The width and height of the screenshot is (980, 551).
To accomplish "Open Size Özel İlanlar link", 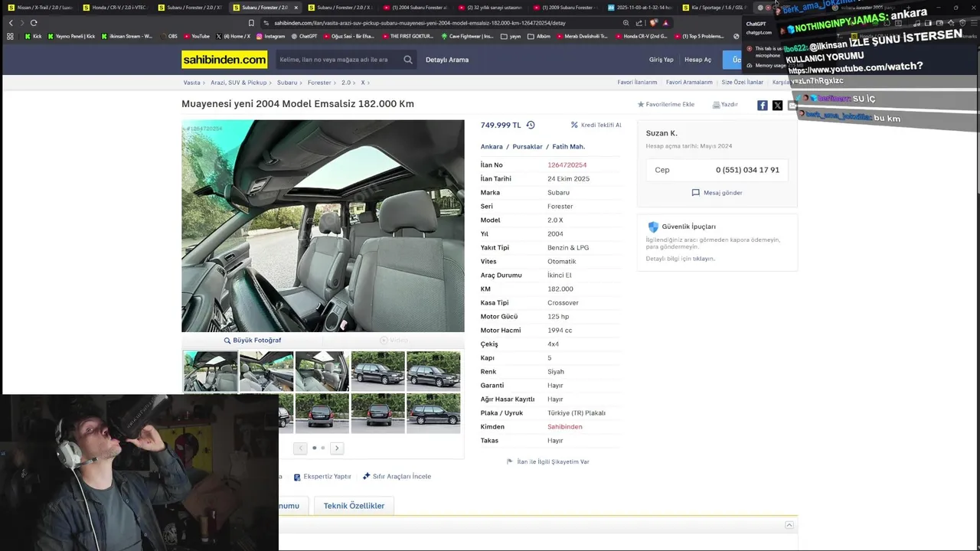I will click(743, 83).
